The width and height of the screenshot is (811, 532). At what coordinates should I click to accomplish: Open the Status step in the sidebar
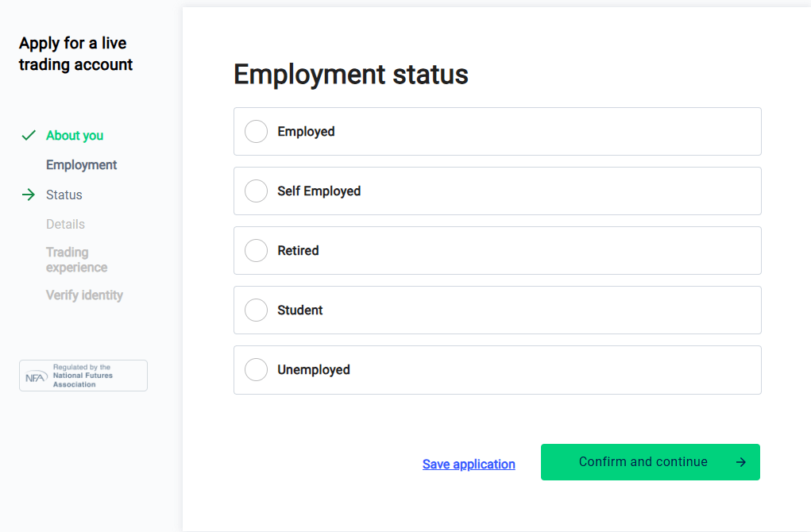[64, 195]
